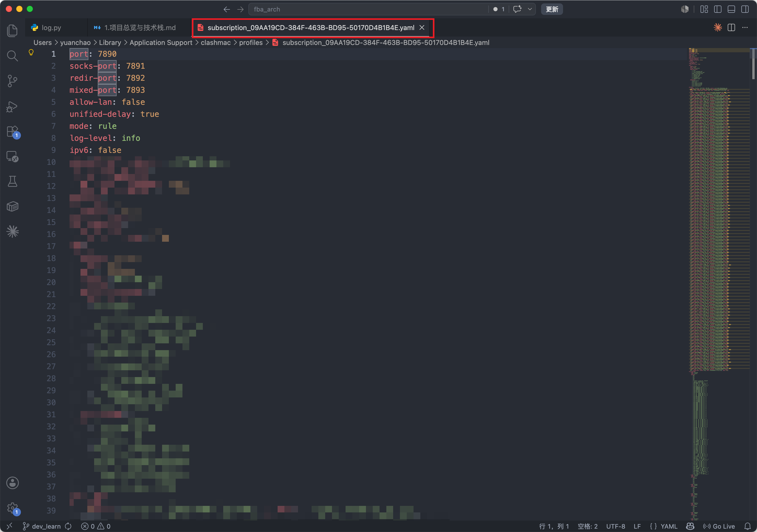Expand the profiles breadcrumb folder
The width and height of the screenshot is (757, 532).
tap(251, 43)
